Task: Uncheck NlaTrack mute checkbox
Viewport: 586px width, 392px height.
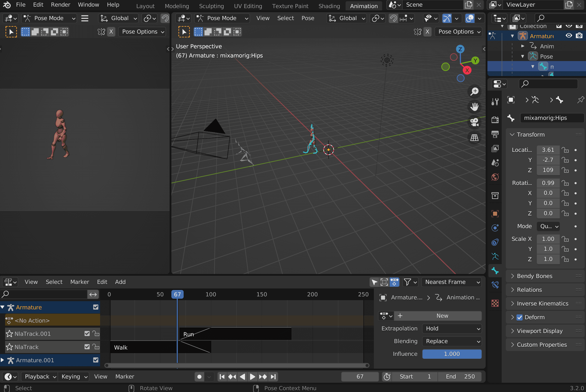Action: coord(87,347)
